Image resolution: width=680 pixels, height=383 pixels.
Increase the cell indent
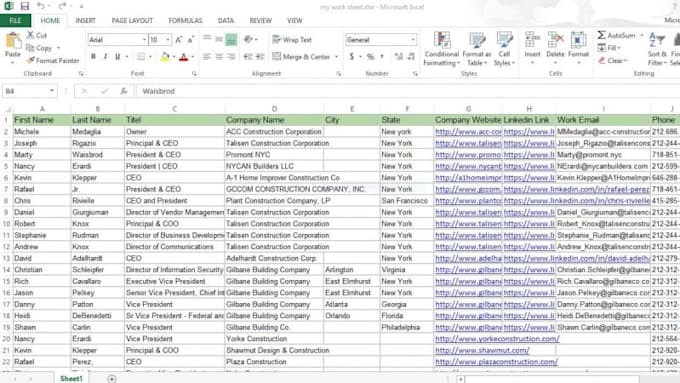point(260,56)
